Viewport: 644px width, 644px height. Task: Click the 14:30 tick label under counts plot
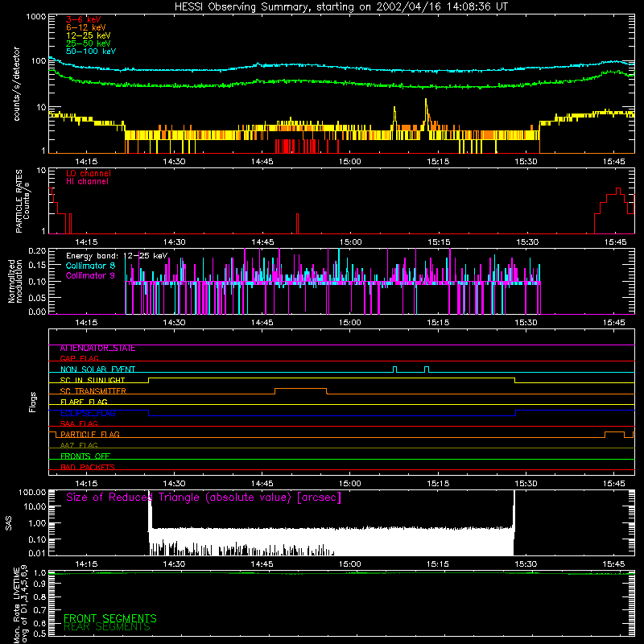click(174, 162)
